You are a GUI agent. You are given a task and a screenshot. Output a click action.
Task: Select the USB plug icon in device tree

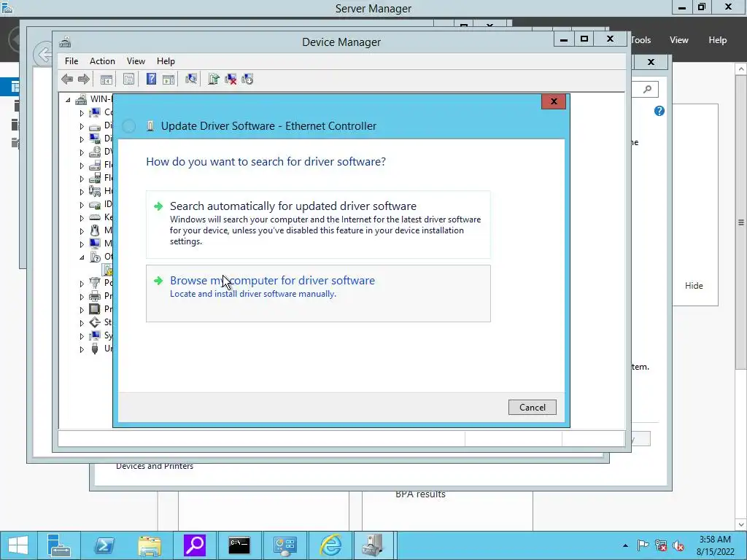pyautogui.click(x=95, y=349)
